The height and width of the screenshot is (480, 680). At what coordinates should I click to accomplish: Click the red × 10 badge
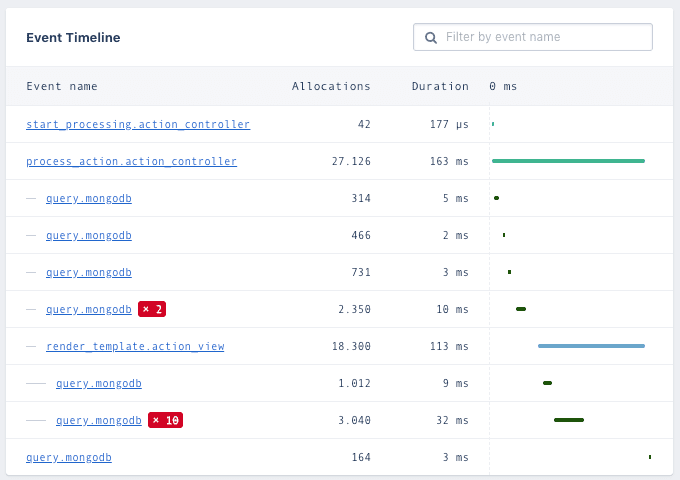click(166, 420)
